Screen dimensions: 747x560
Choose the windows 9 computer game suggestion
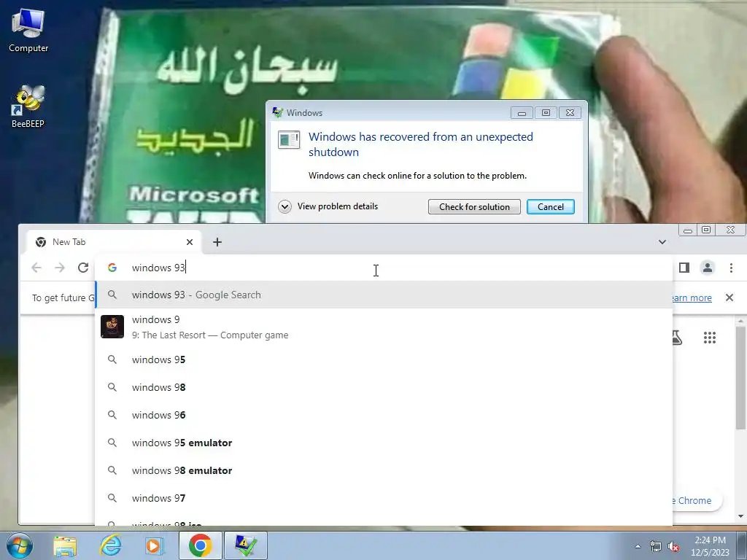click(x=384, y=327)
